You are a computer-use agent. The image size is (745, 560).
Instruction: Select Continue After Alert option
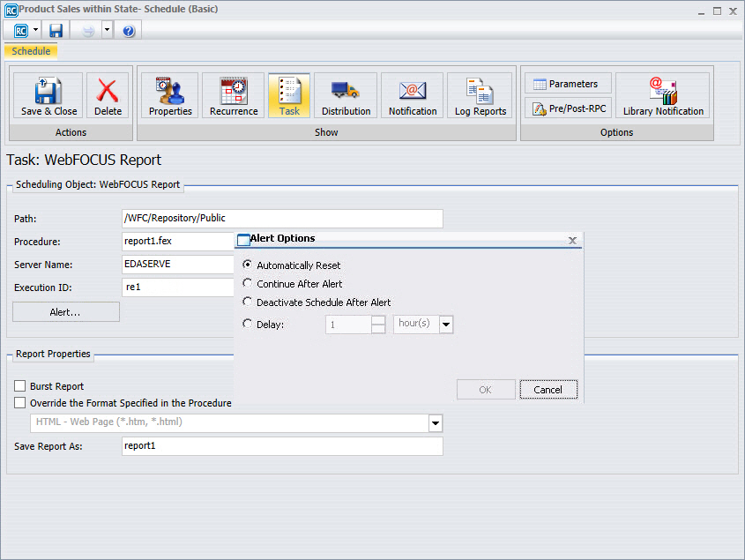click(x=247, y=283)
